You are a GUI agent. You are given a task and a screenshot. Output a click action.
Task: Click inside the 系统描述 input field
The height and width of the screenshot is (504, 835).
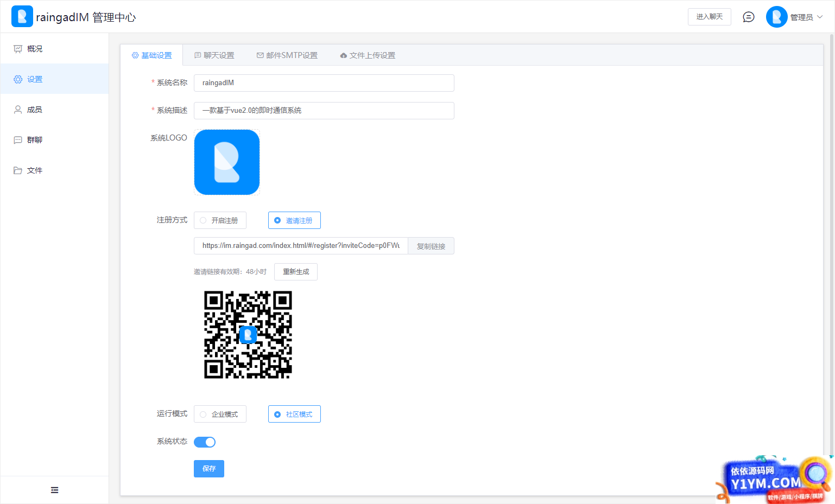[324, 111]
